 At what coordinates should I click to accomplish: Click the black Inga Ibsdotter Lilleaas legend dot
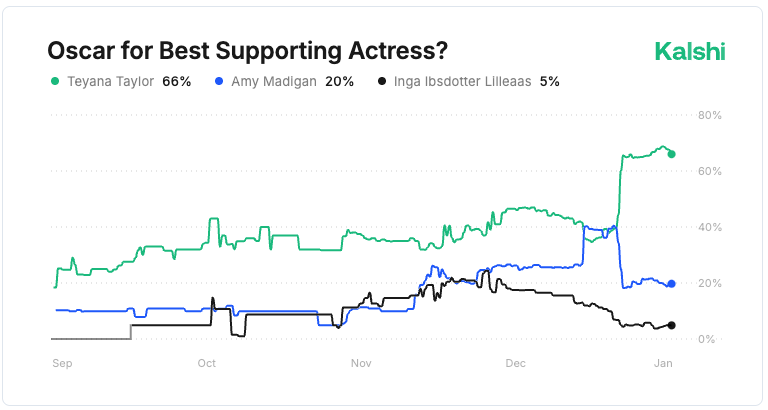click(381, 81)
